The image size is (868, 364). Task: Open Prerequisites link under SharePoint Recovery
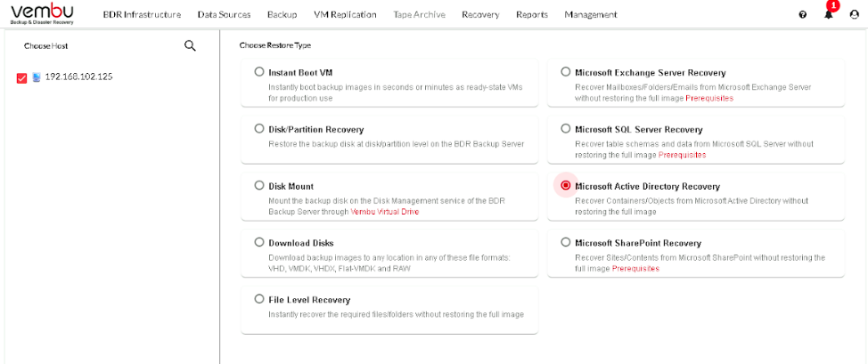pyautogui.click(x=635, y=268)
